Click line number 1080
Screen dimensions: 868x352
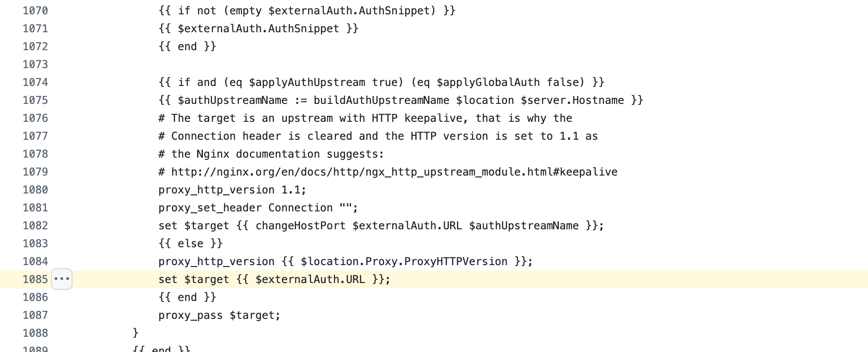[35, 190]
